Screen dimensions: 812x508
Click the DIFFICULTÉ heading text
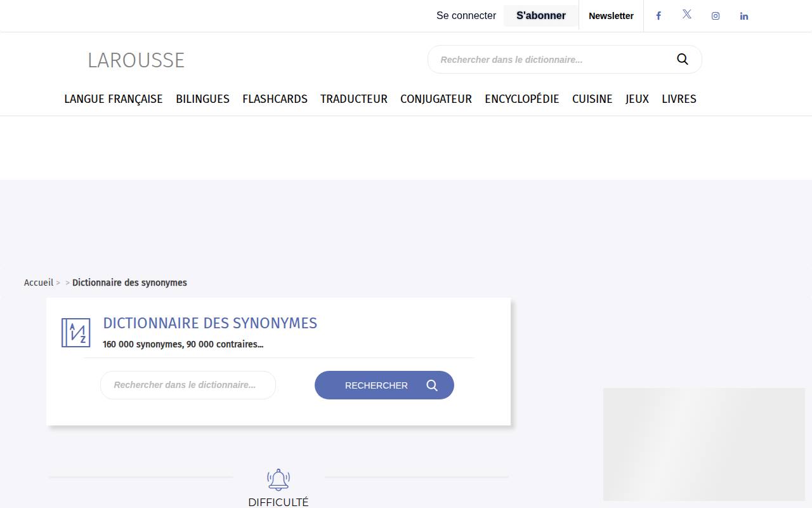point(278,502)
